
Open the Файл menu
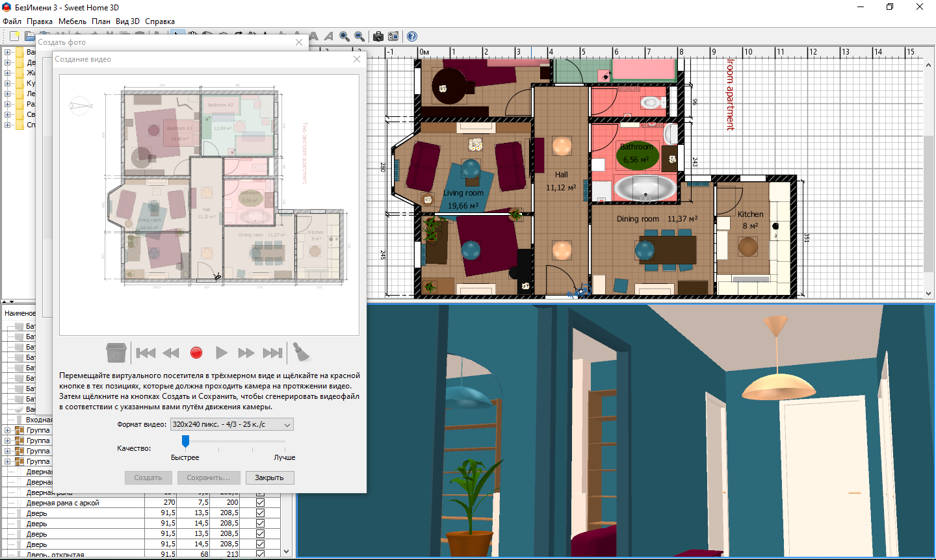click(x=12, y=21)
